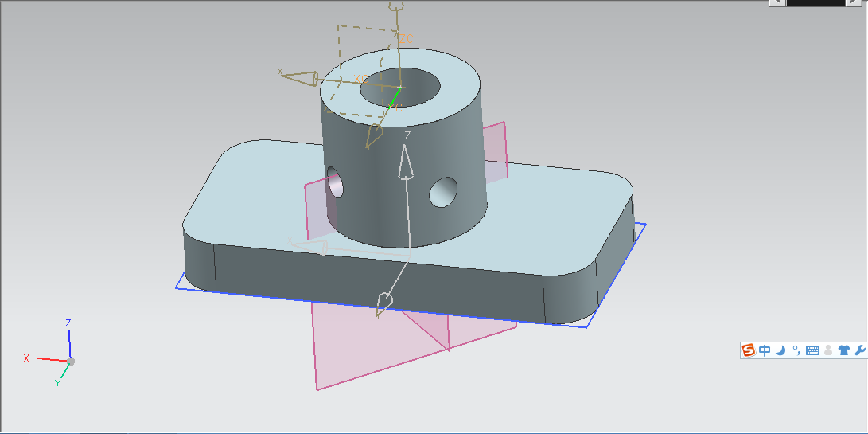Select the left side hole on cylinder

(336, 182)
